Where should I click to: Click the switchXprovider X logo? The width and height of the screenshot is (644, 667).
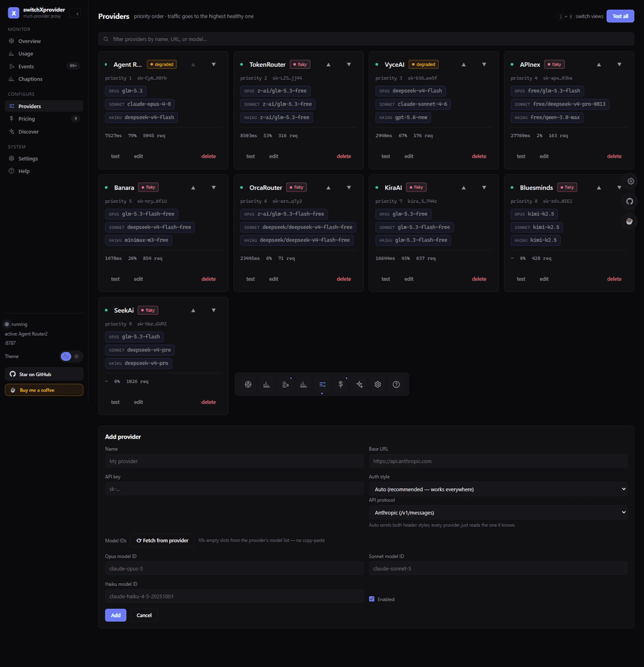pyautogui.click(x=14, y=13)
